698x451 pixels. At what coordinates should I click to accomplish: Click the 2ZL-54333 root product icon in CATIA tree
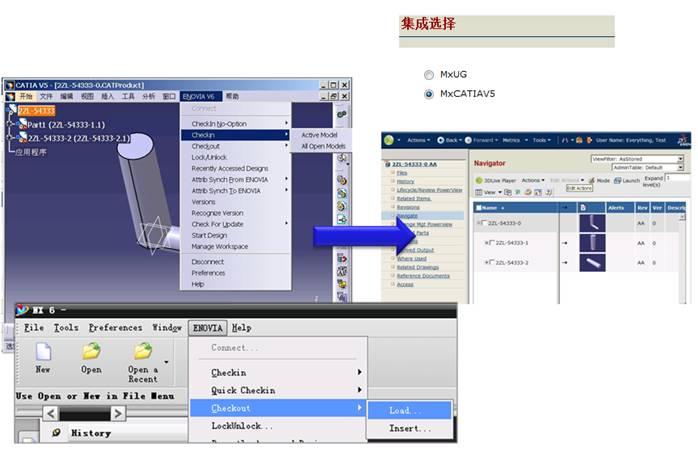[x=12, y=110]
